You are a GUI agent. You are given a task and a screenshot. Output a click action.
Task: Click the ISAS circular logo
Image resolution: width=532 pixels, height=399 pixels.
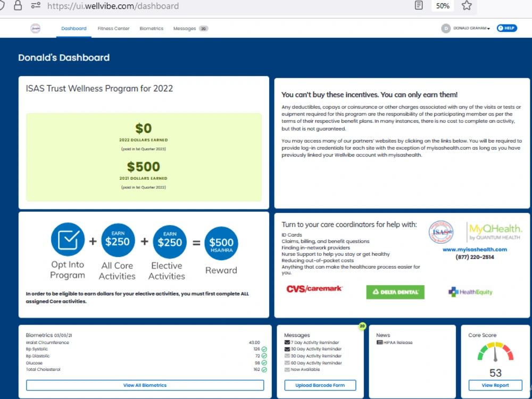click(x=441, y=232)
